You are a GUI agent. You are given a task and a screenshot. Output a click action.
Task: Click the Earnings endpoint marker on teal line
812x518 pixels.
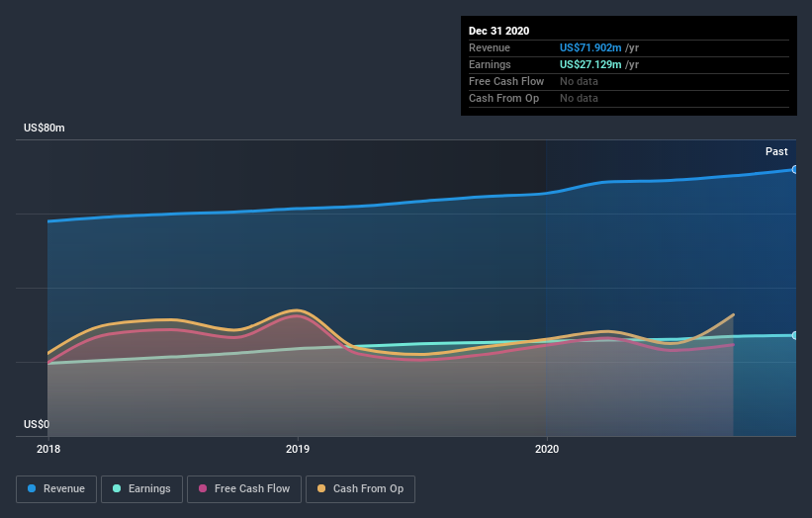(x=795, y=335)
